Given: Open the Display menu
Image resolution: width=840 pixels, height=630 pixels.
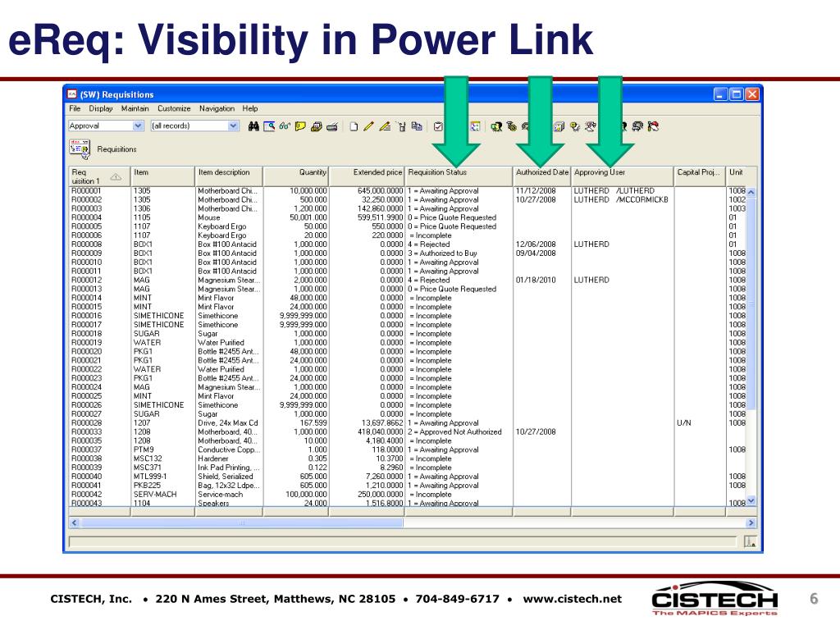Looking at the screenshot, I should tap(101, 108).
